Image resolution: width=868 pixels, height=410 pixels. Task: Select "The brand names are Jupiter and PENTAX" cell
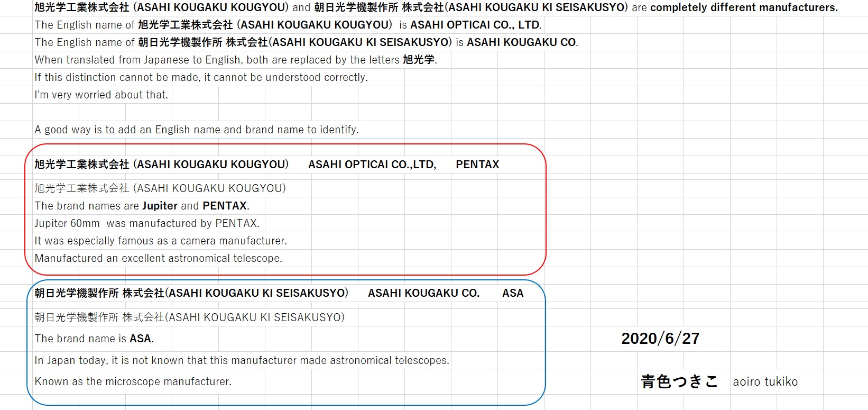point(142,206)
